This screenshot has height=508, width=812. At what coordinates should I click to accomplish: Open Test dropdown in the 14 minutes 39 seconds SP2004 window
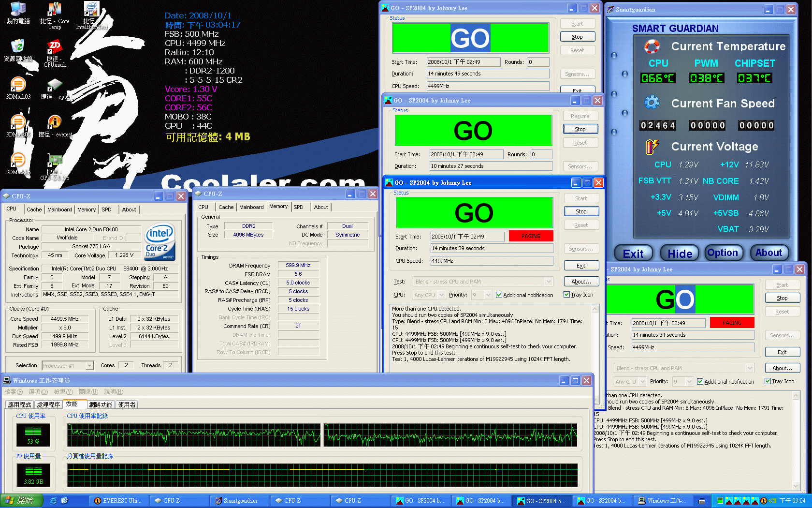tap(548, 282)
